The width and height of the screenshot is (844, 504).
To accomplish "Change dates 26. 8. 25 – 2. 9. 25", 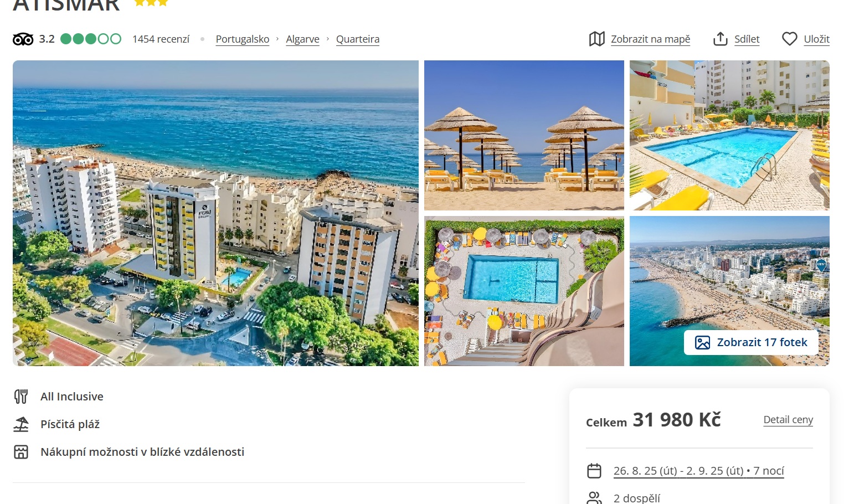I will coord(699,471).
